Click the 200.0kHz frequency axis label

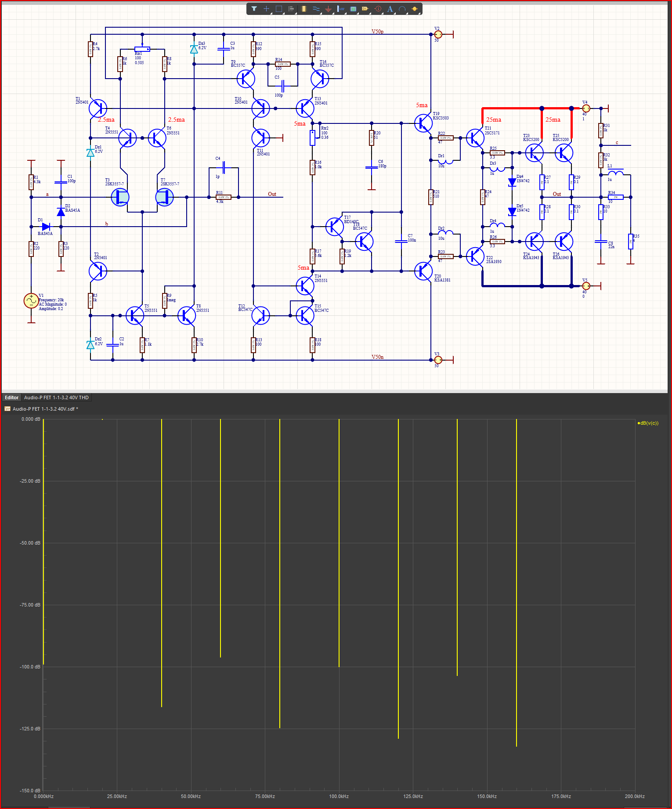tap(635, 796)
